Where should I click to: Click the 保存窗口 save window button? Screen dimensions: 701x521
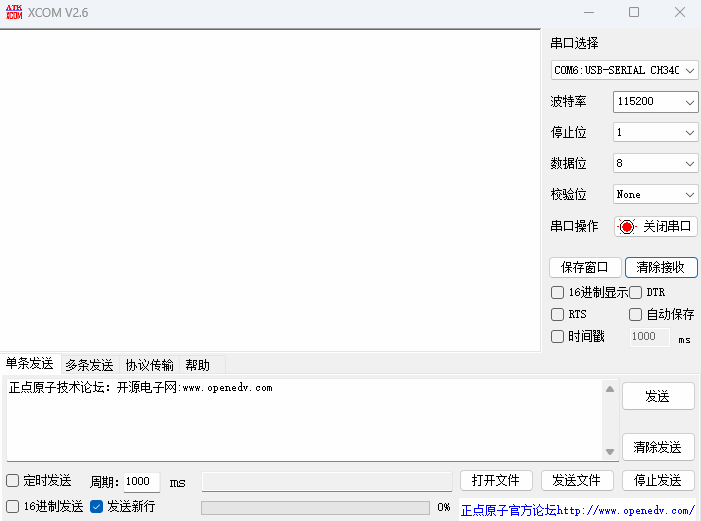[x=585, y=267]
